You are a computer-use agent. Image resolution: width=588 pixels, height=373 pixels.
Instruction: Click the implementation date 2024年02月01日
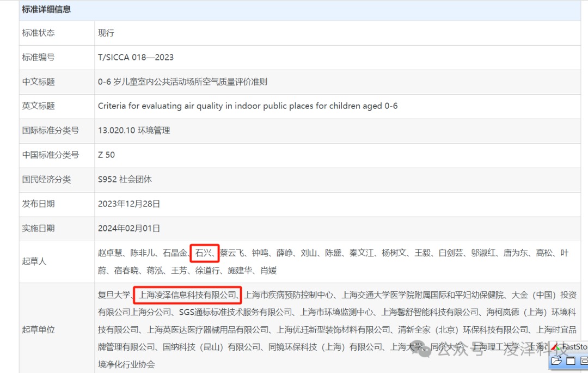click(x=129, y=228)
